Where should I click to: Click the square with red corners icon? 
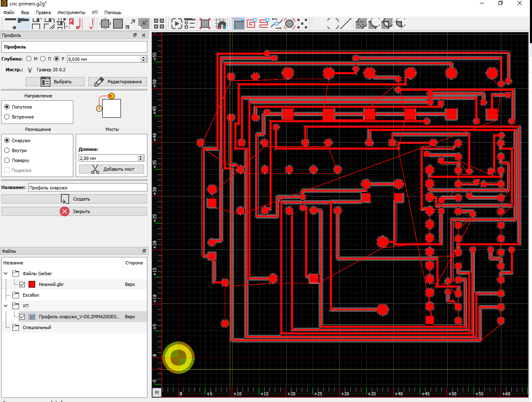point(205,24)
